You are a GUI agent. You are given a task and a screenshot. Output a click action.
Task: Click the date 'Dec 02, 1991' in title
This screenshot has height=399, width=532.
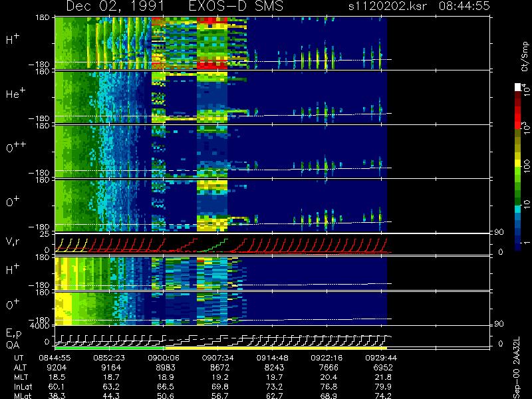click(115, 6)
